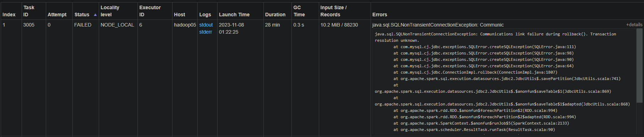Open the stdout log link
Viewport: 644px width, 137px height.
click(x=206, y=25)
